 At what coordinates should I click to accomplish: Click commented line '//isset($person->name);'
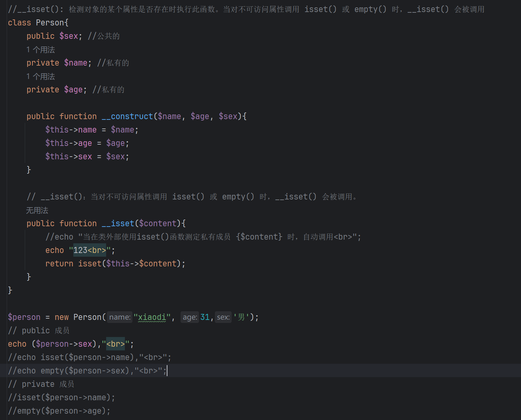point(61,397)
